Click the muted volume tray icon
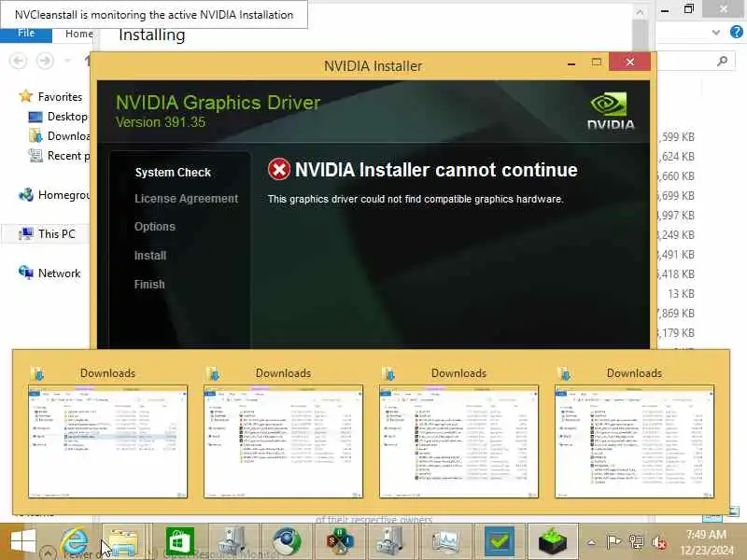Screen dimensions: 747x560 click(x=659, y=542)
